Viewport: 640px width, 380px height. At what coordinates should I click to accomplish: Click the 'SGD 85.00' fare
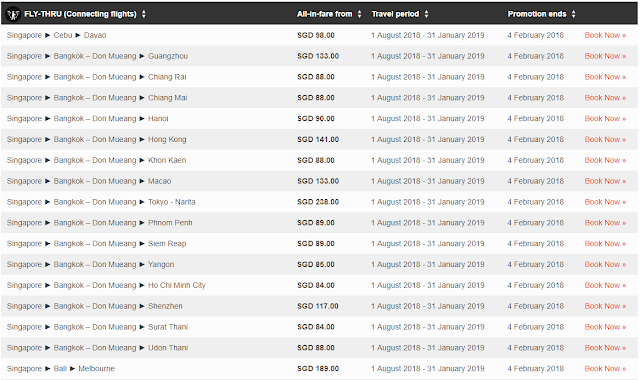[316, 264]
